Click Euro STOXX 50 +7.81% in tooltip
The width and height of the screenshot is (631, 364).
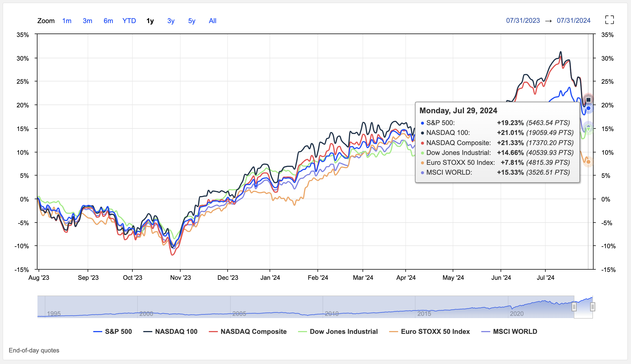click(512, 163)
